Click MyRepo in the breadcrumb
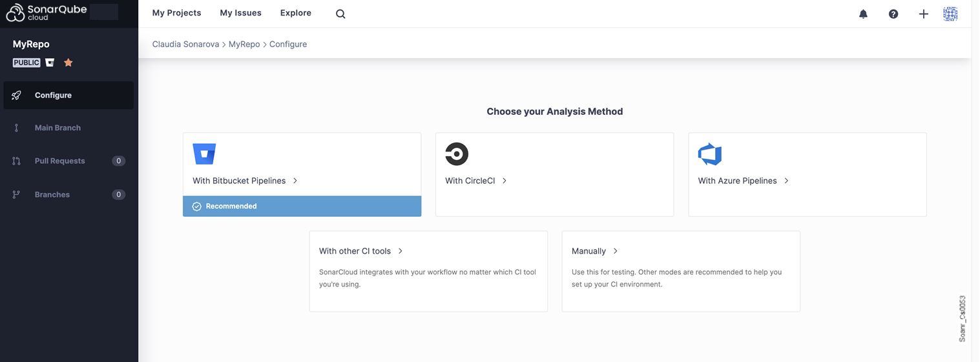This screenshot has height=362, width=980. [x=244, y=45]
